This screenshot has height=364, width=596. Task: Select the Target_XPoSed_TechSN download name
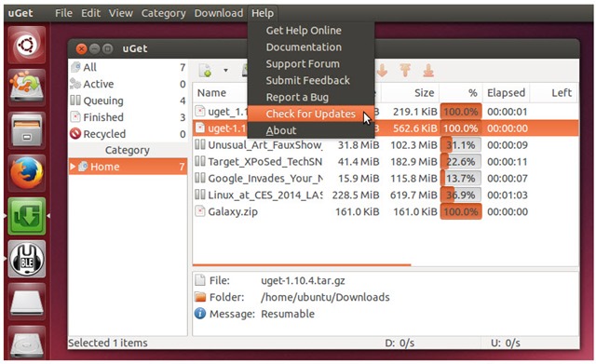click(x=264, y=162)
